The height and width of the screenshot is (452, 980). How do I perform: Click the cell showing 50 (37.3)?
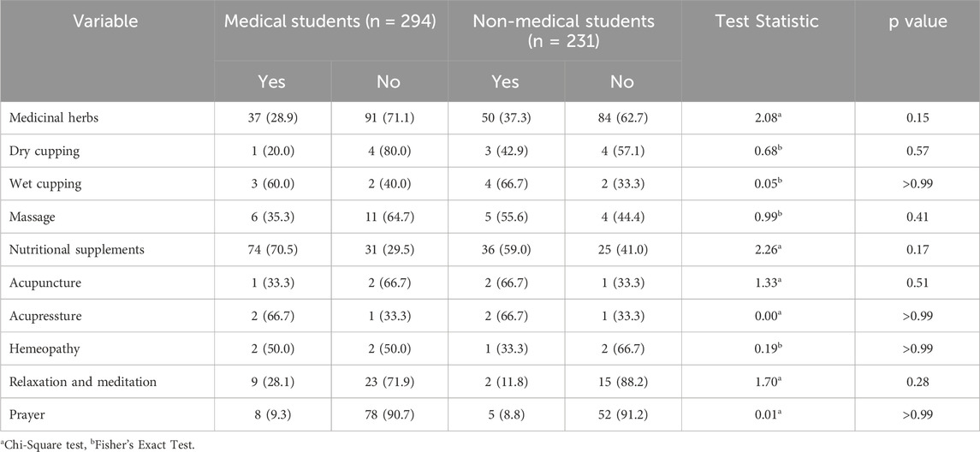coord(506,118)
